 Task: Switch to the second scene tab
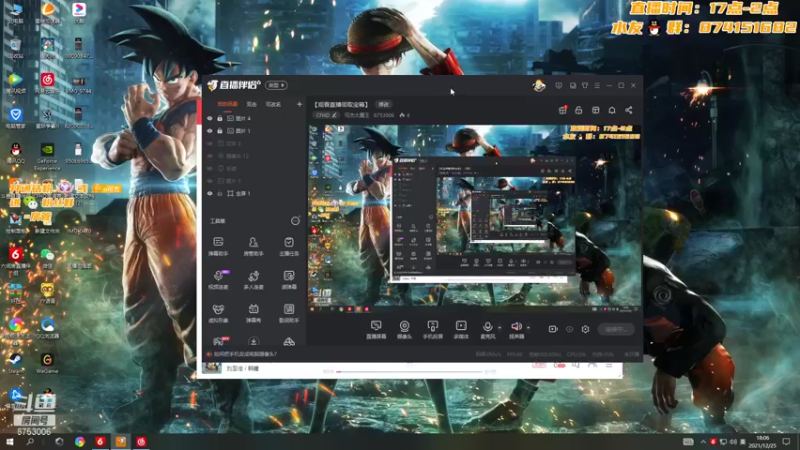(252, 104)
